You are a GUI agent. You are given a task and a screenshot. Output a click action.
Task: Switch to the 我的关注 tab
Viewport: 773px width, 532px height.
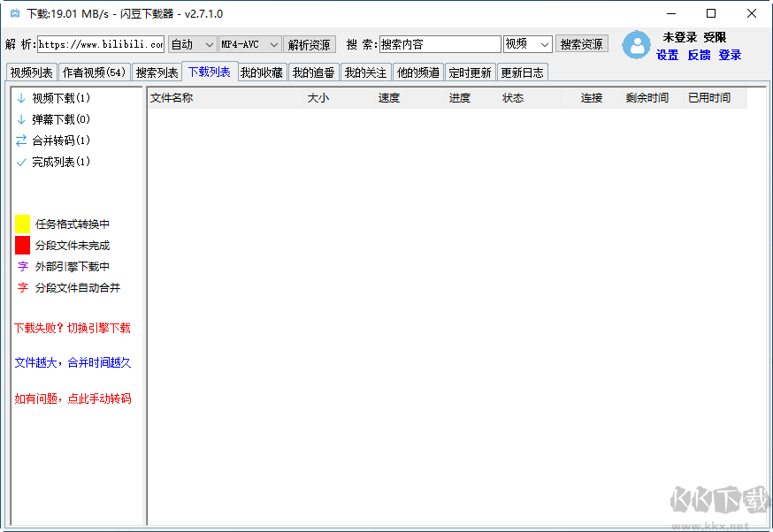click(366, 72)
